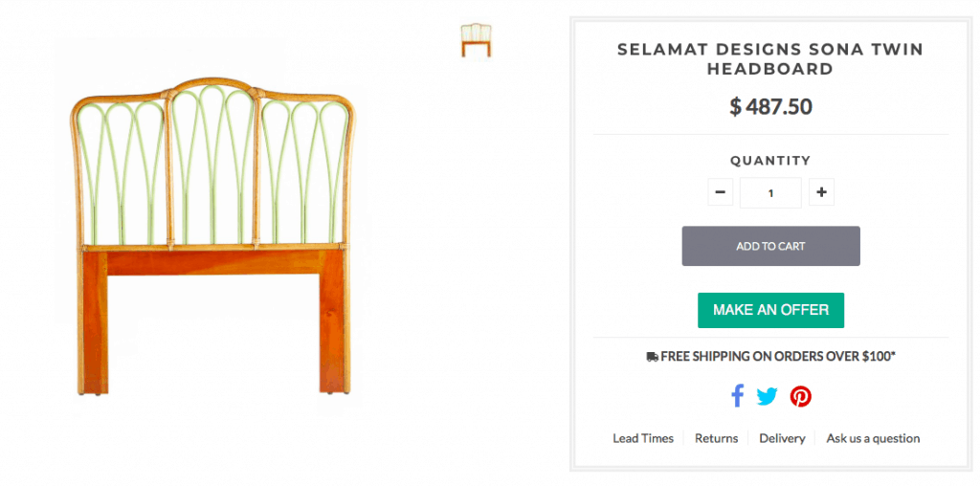The image size is (980, 486).
Task: Click the free shipping over $100 notice
Action: tap(777, 356)
